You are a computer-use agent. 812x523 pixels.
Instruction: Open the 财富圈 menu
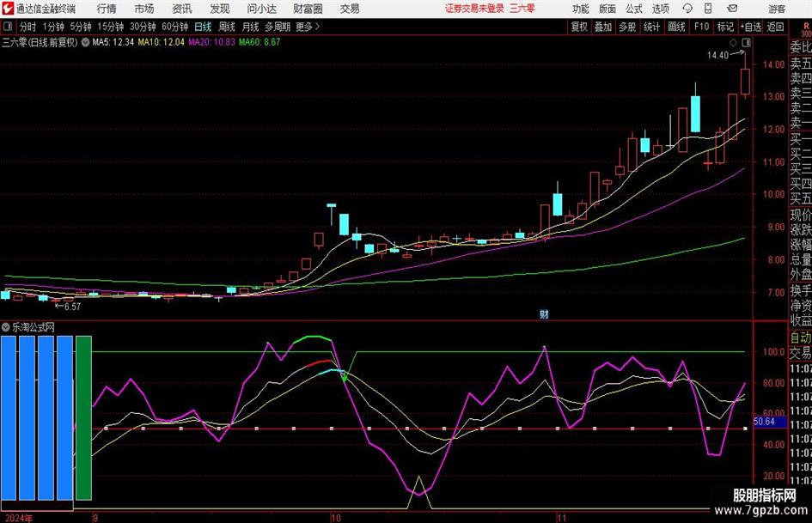point(308,9)
